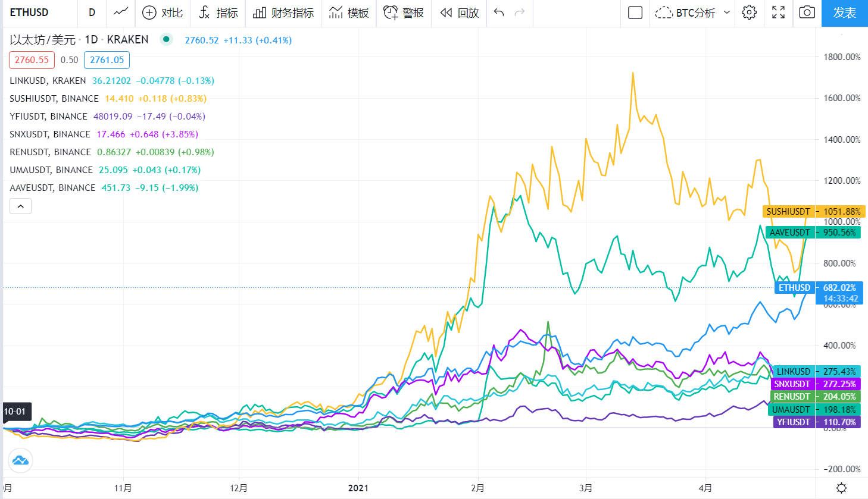Start 回放 bar replay mode
868x499 pixels.
coord(458,13)
